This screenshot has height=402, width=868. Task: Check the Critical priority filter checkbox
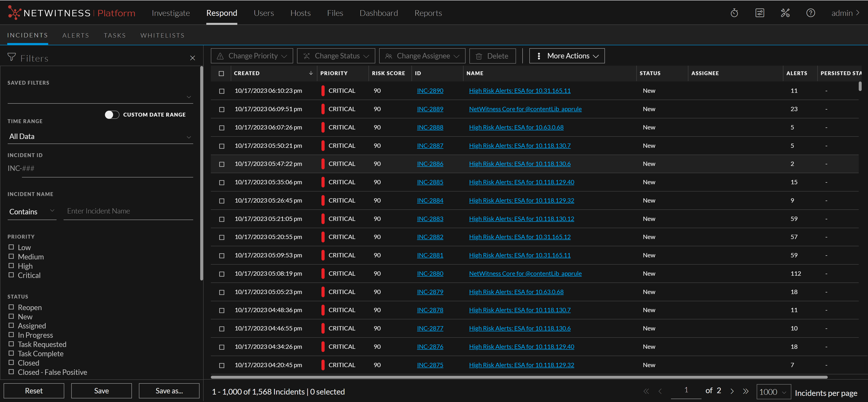(x=12, y=275)
